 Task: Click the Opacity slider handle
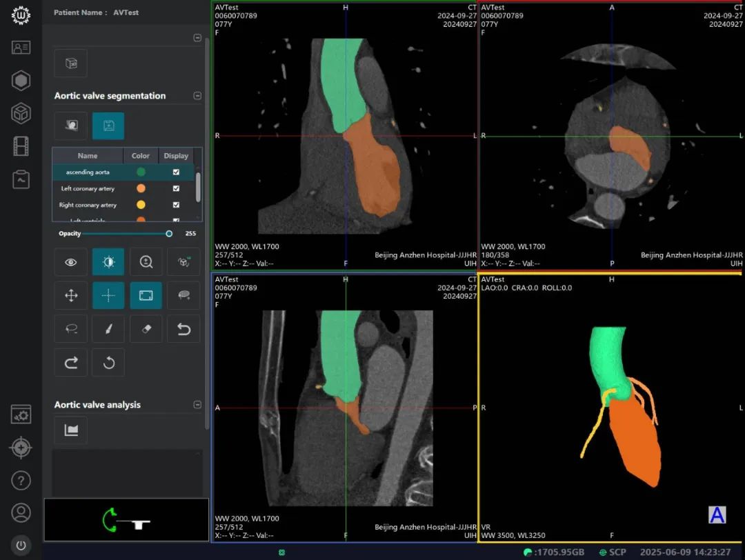169,234
